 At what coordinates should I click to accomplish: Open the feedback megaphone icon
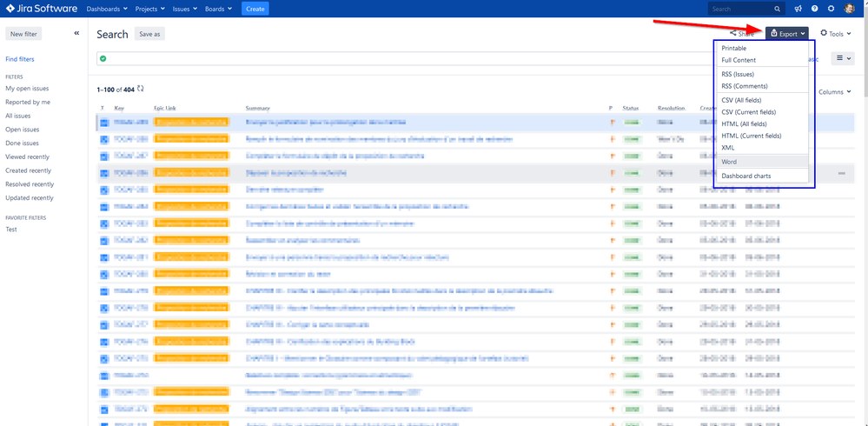[x=798, y=9]
